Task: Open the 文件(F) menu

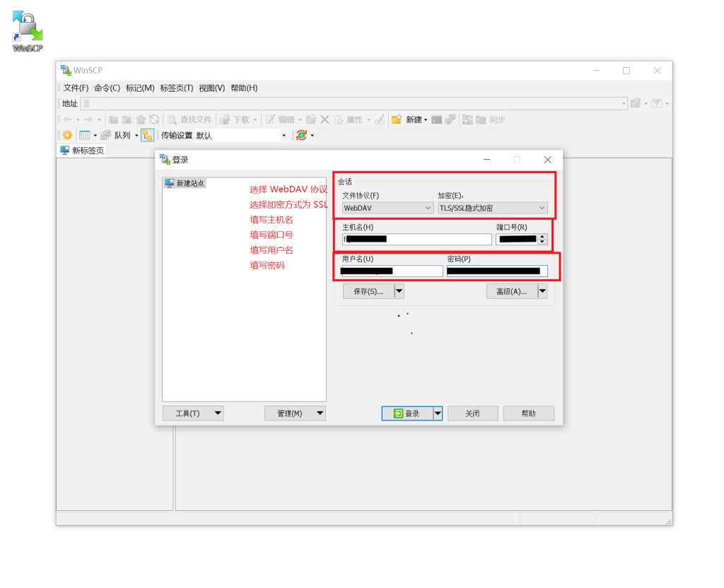Action: [76, 88]
